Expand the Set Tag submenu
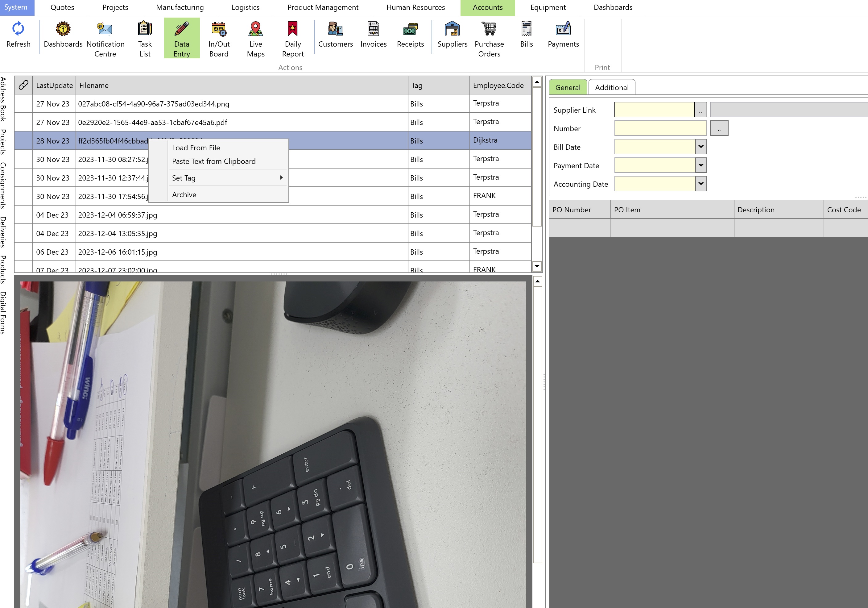The width and height of the screenshot is (868, 608). click(219, 178)
